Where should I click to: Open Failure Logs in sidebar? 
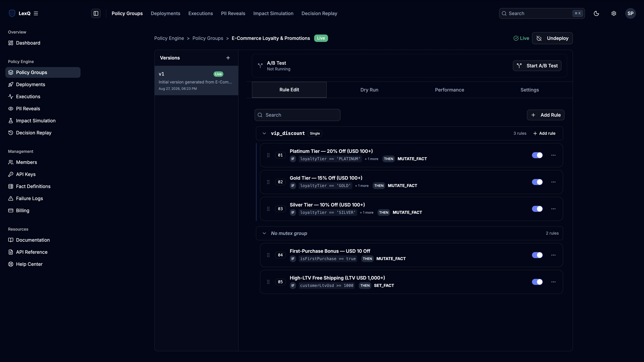click(x=43, y=198)
